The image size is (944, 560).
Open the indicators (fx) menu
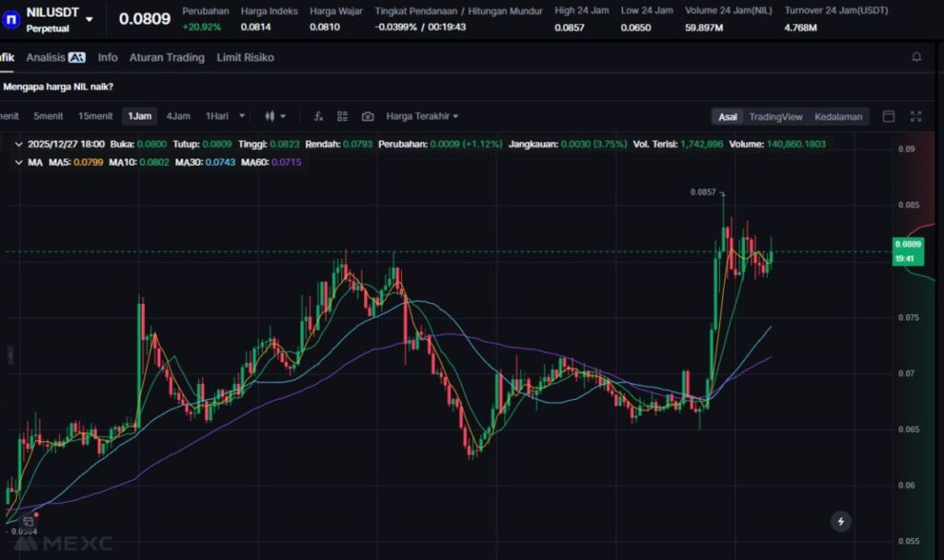coord(318,116)
